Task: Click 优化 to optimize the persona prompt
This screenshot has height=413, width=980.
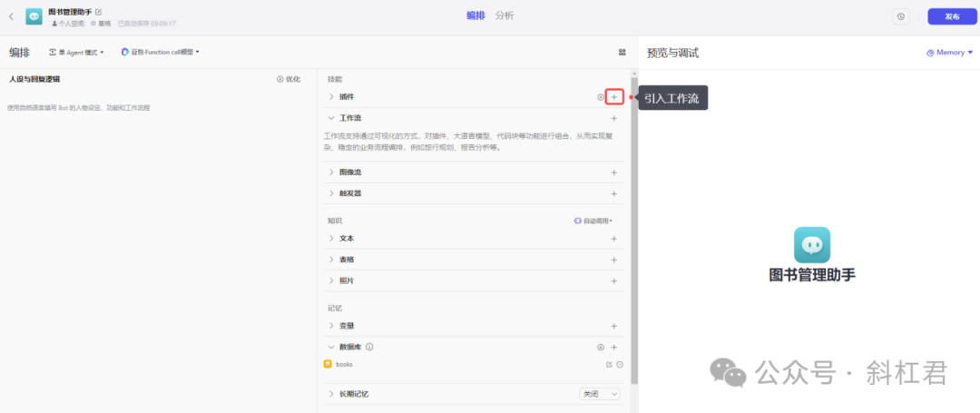Action: (x=289, y=79)
